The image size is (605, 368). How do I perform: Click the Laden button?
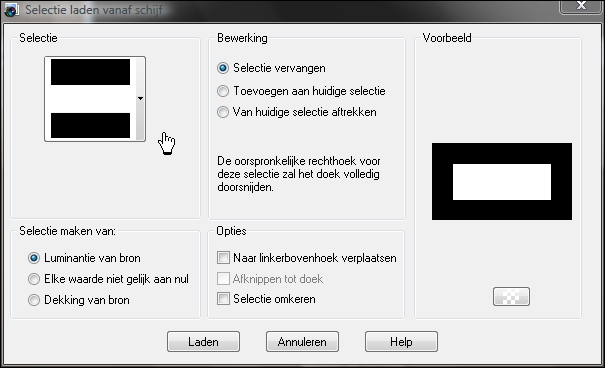tap(203, 342)
